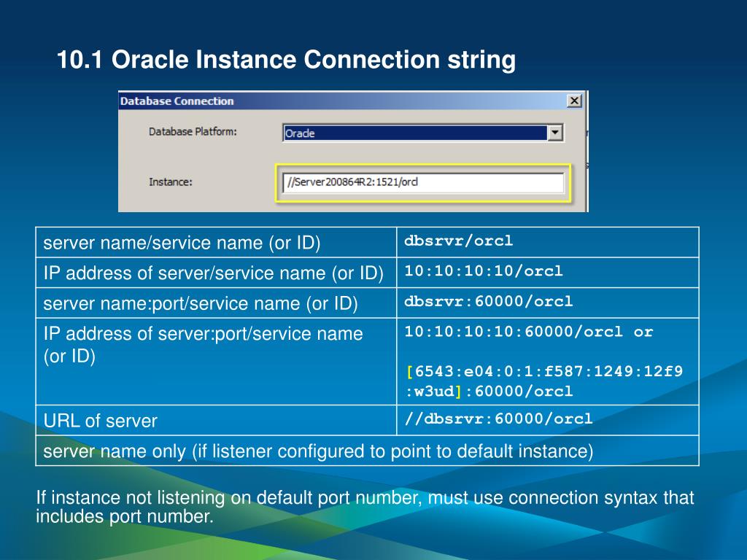Select the 'dbsrvr/orcl' cell

(x=548, y=243)
